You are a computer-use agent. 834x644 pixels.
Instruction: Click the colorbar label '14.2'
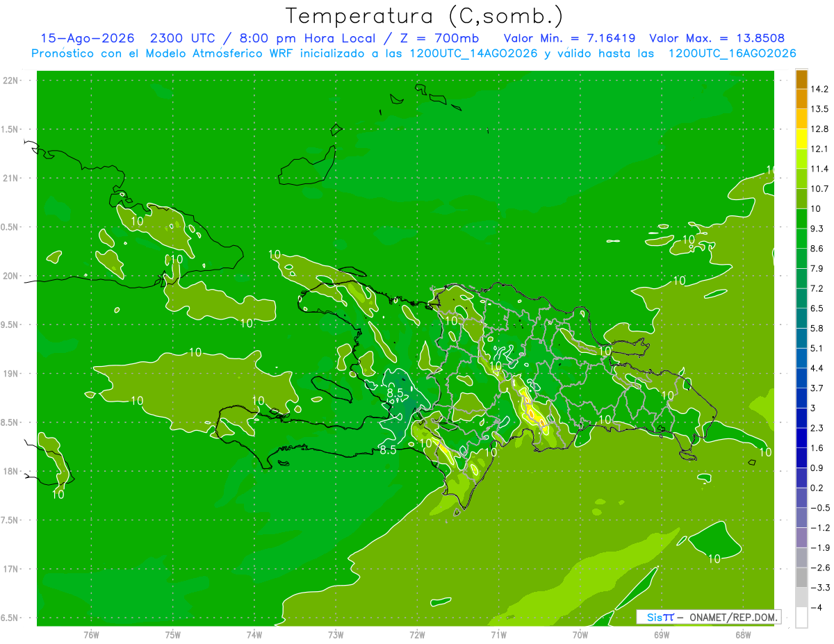tap(819, 89)
